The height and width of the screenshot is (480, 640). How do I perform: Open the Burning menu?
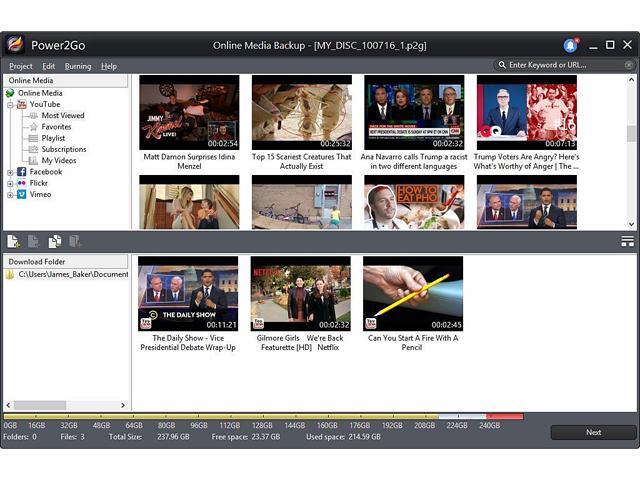pyautogui.click(x=78, y=66)
